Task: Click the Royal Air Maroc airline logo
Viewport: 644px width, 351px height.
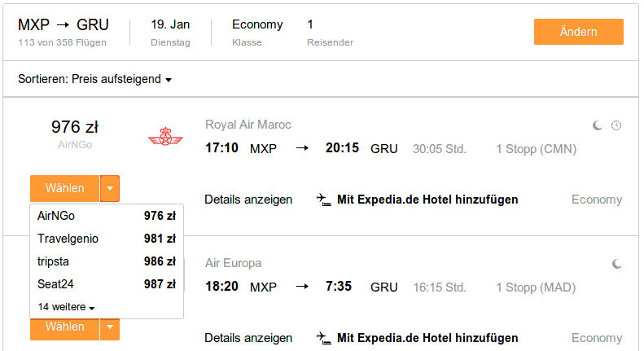Action: click(x=165, y=137)
